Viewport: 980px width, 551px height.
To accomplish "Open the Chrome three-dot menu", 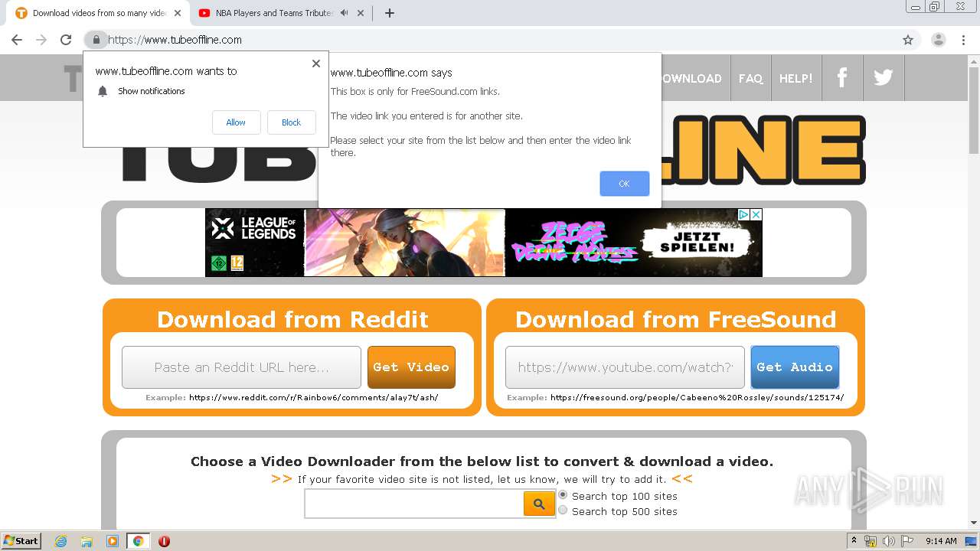I will point(964,40).
